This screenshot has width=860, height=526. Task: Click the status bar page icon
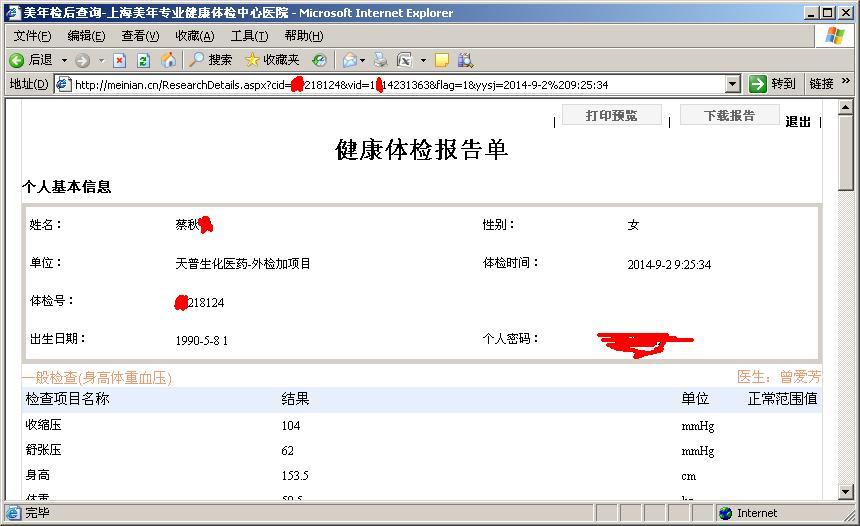[x=13, y=513]
